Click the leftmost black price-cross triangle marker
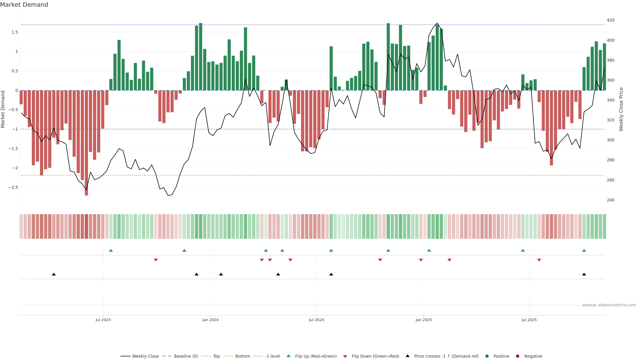 point(54,274)
